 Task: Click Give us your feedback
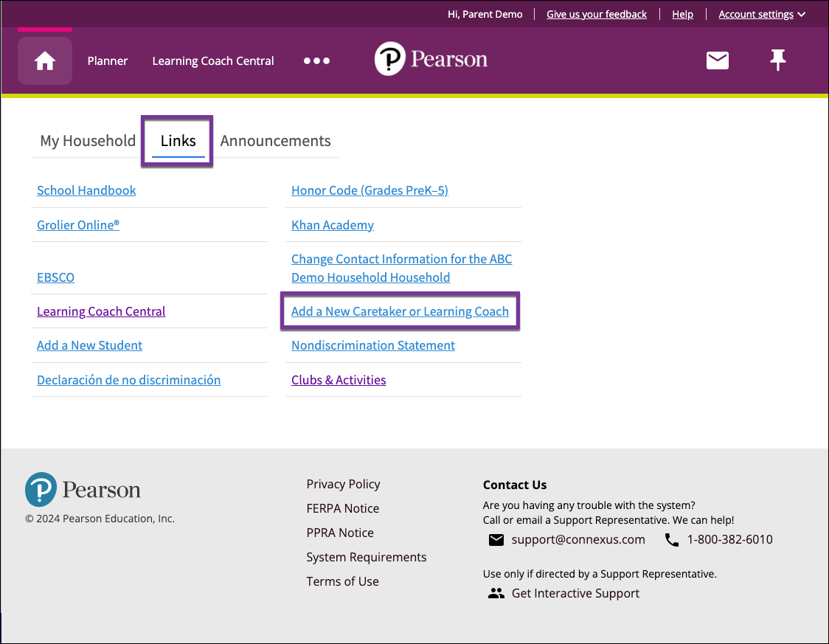point(596,13)
